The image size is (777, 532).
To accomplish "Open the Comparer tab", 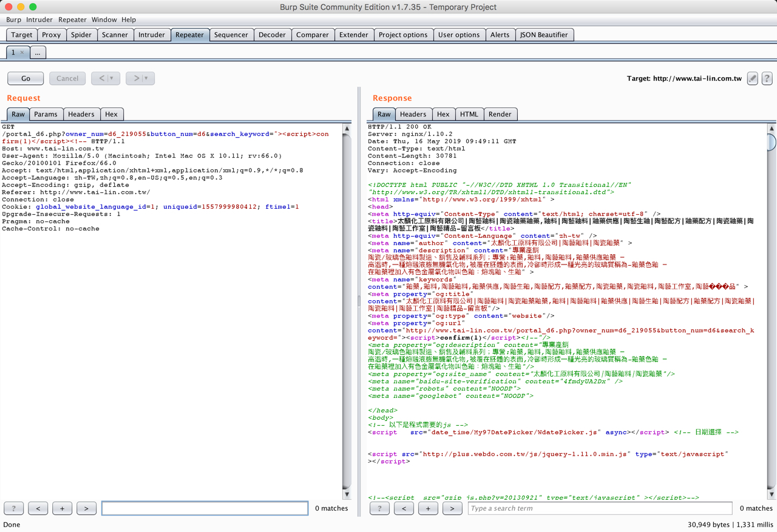I will coord(313,35).
